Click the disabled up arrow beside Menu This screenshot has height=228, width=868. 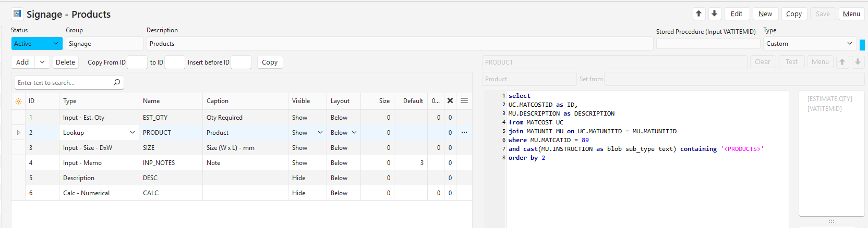coord(842,62)
